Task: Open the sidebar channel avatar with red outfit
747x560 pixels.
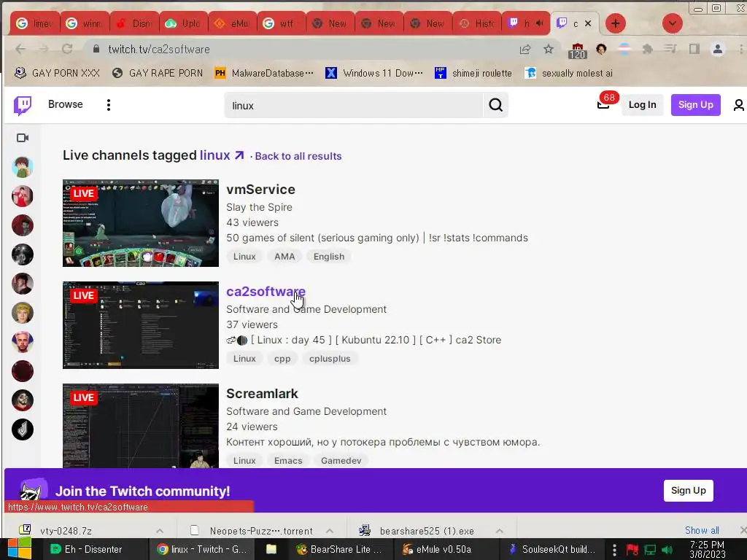Action: pyautogui.click(x=23, y=196)
